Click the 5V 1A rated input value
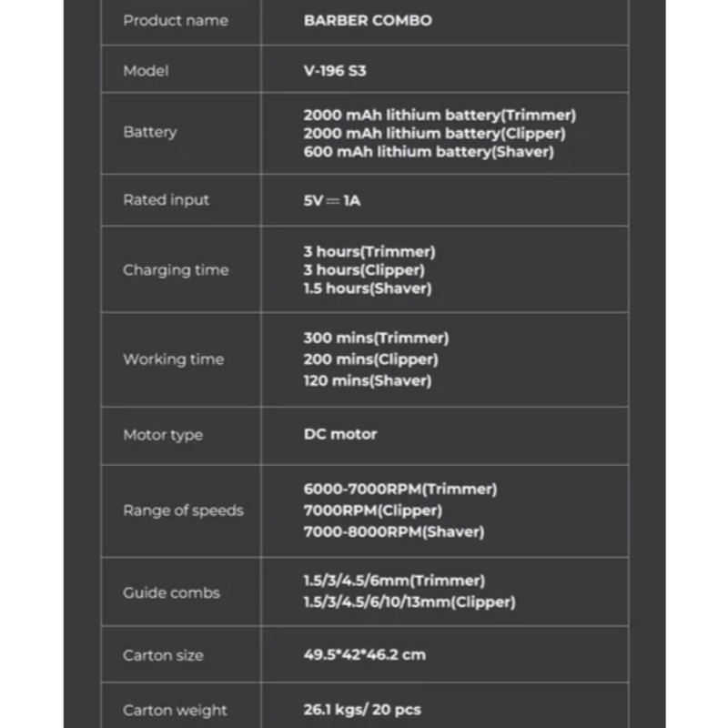728x728 pixels. click(332, 200)
